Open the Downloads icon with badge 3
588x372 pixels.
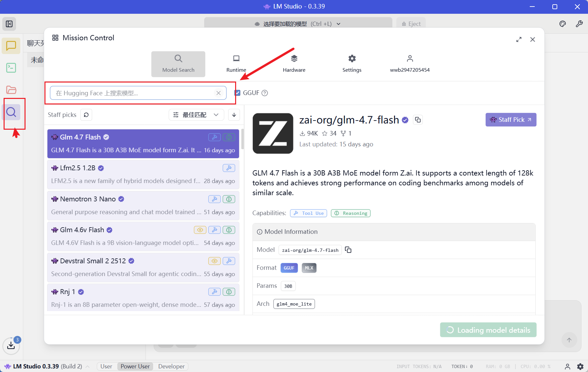[11, 345]
